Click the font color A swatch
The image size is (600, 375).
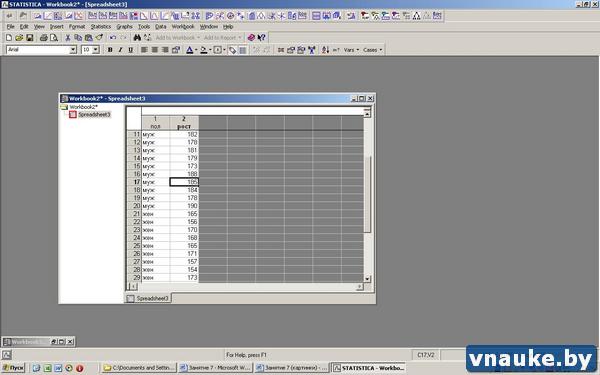click(189, 50)
